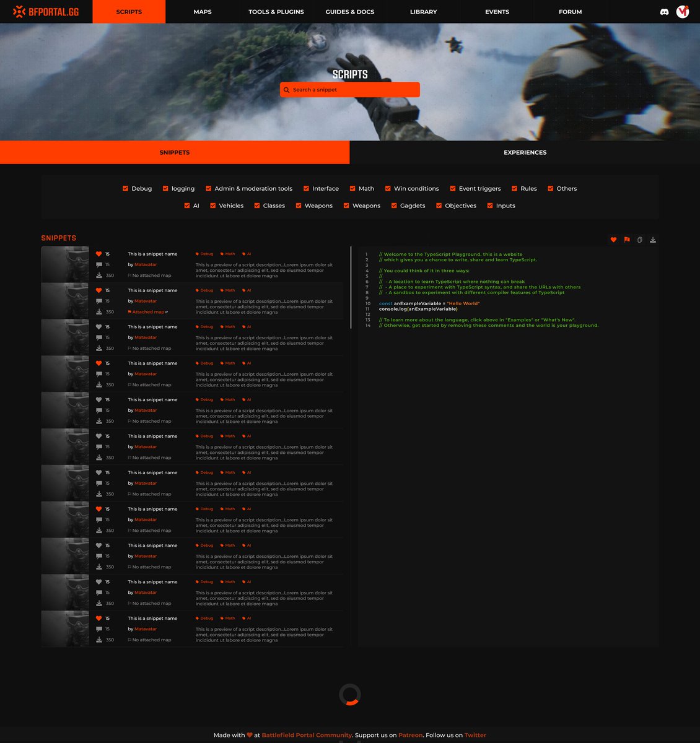This screenshot has width=700, height=743.
Task: Open the Library nav item
Action: coord(424,12)
